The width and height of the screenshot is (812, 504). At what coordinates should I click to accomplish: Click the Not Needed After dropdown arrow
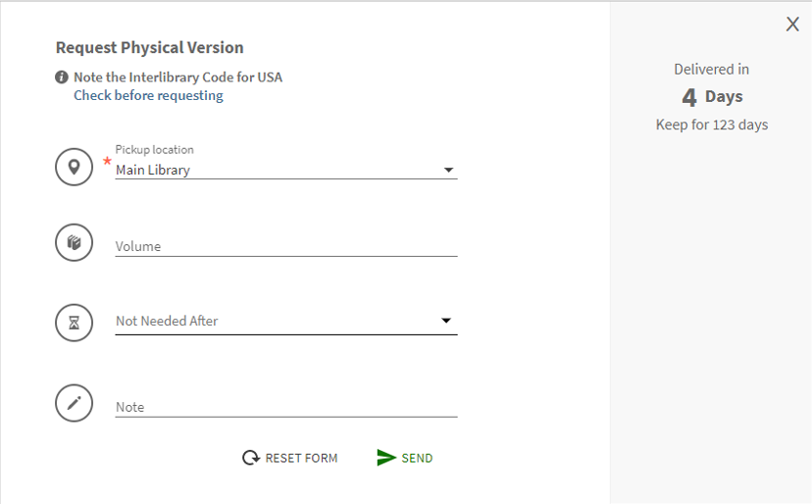(446, 321)
